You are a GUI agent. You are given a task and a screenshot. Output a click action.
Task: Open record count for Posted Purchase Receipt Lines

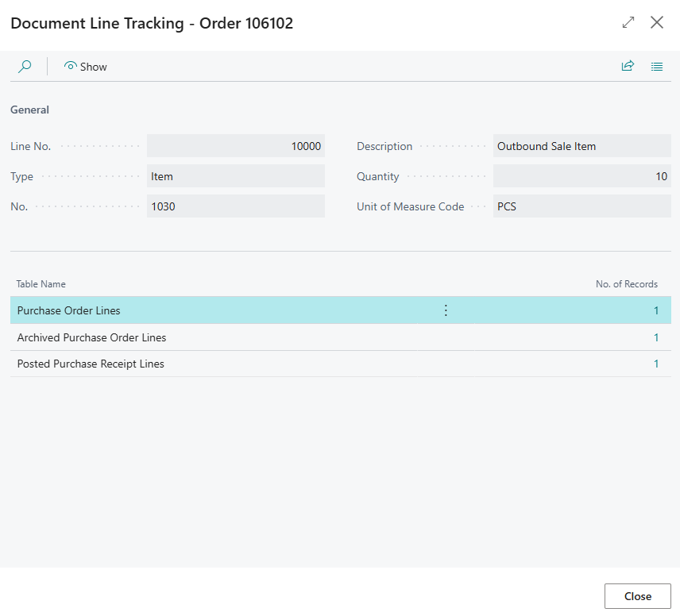pos(656,364)
